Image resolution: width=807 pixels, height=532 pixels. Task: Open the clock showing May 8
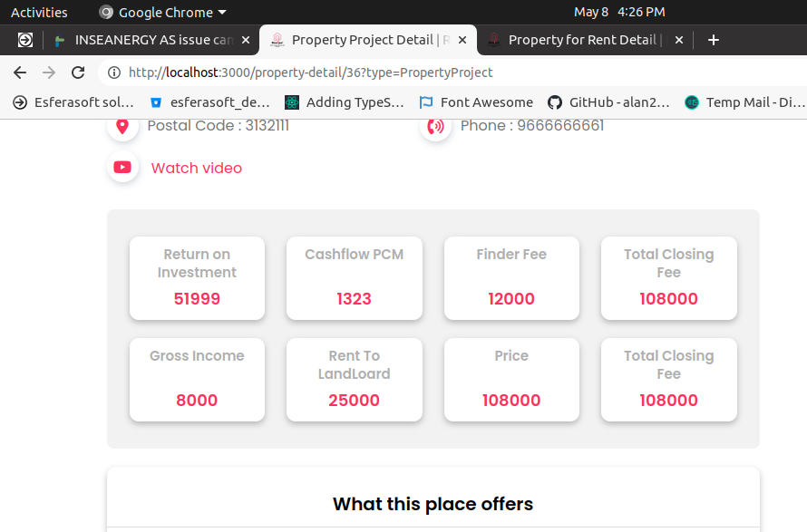pos(619,12)
